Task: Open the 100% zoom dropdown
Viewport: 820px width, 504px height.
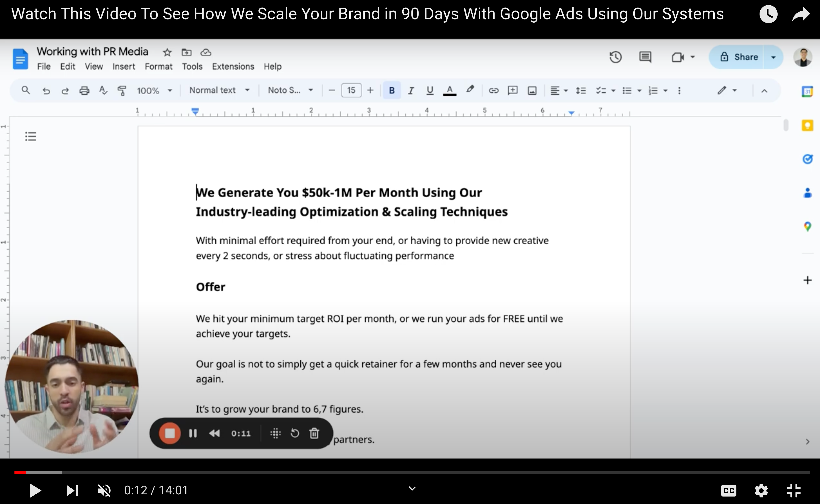Action: [x=154, y=91]
